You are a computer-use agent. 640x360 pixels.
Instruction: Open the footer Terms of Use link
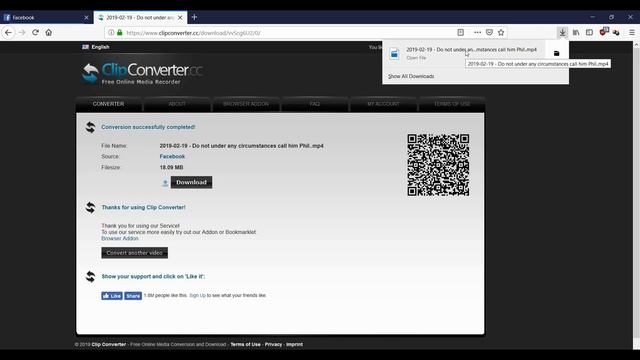point(245,344)
